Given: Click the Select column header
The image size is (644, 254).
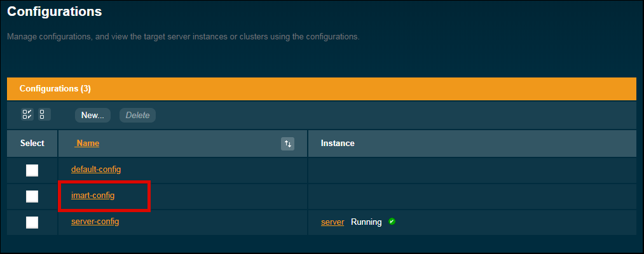Looking at the screenshot, I should (x=32, y=144).
